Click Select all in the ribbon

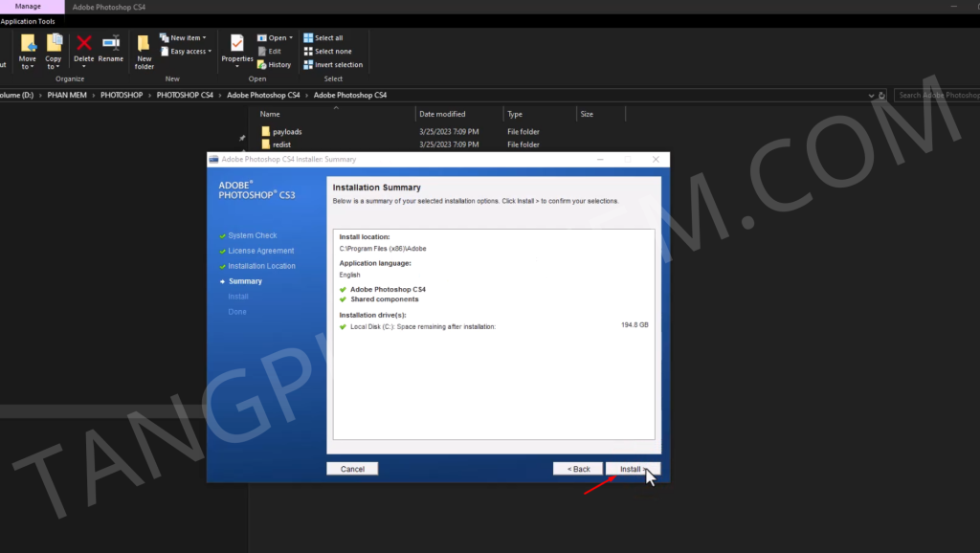point(323,38)
